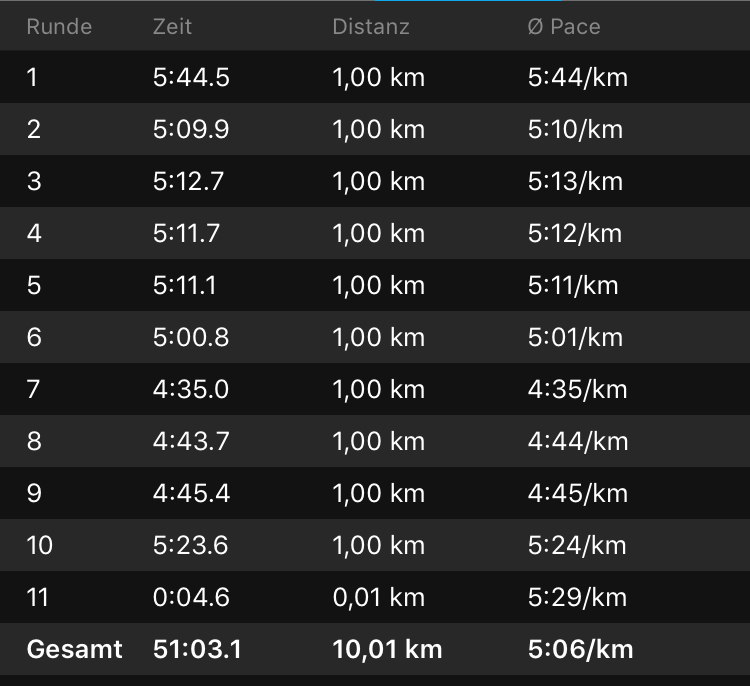Click the Zeit column header

(172, 27)
